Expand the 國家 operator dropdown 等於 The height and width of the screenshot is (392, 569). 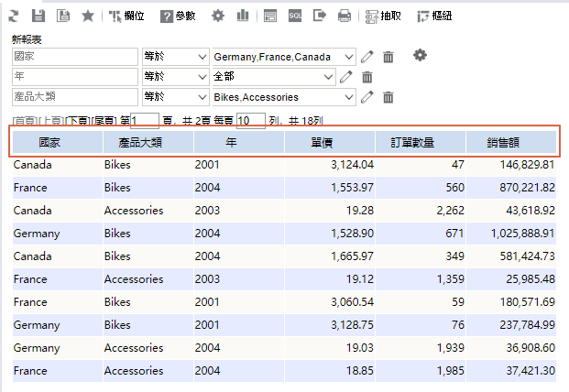coord(175,57)
